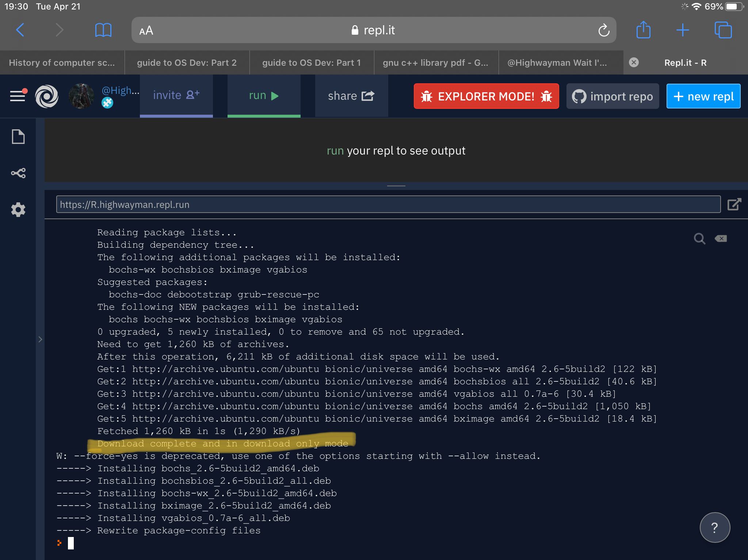The image size is (748, 560).
Task: Open the AA reader text options
Action: [146, 30]
